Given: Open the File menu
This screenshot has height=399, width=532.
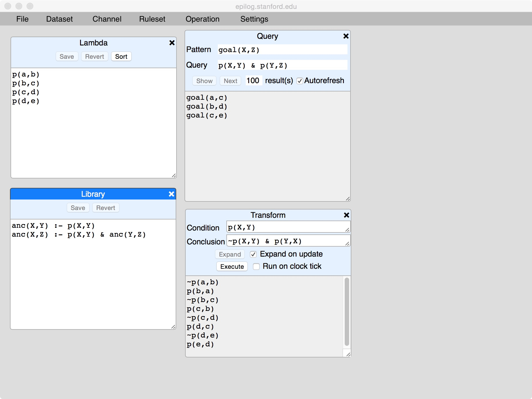Looking at the screenshot, I should 22,19.
